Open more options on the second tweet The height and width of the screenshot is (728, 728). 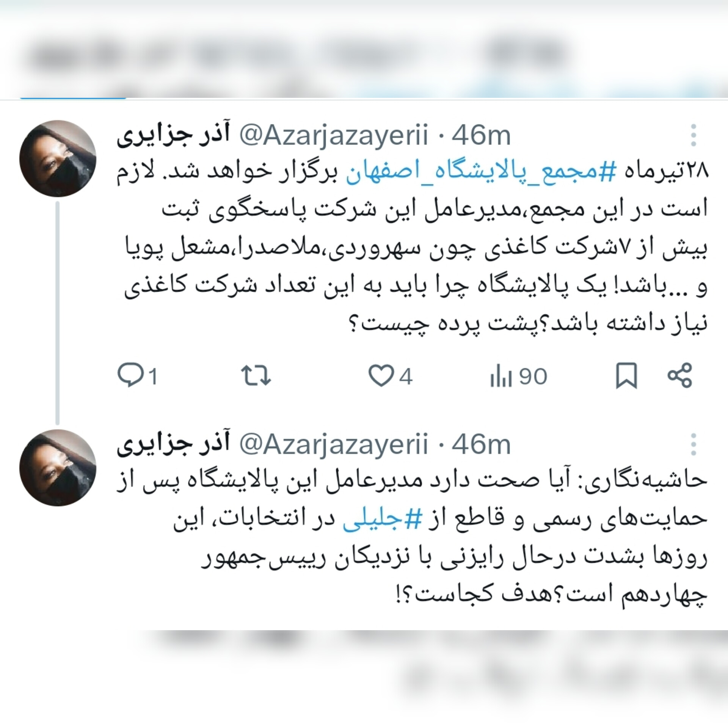[x=693, y=444]
